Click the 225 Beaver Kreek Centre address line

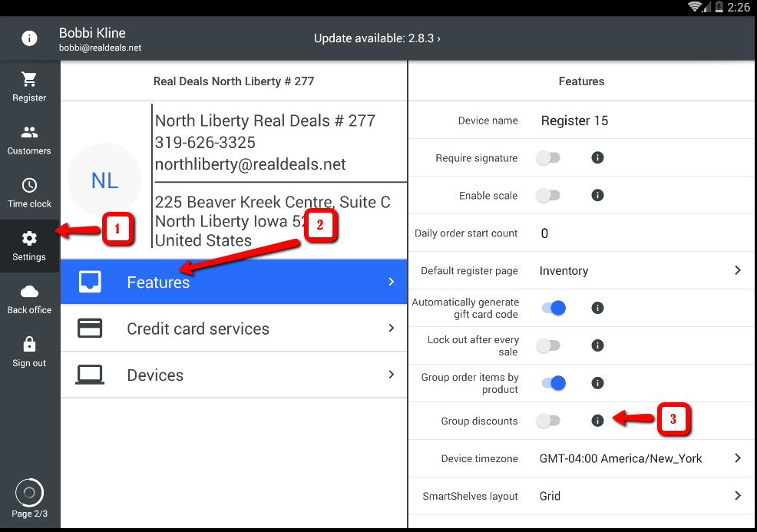pyautogui.click(x=273, y=202)
